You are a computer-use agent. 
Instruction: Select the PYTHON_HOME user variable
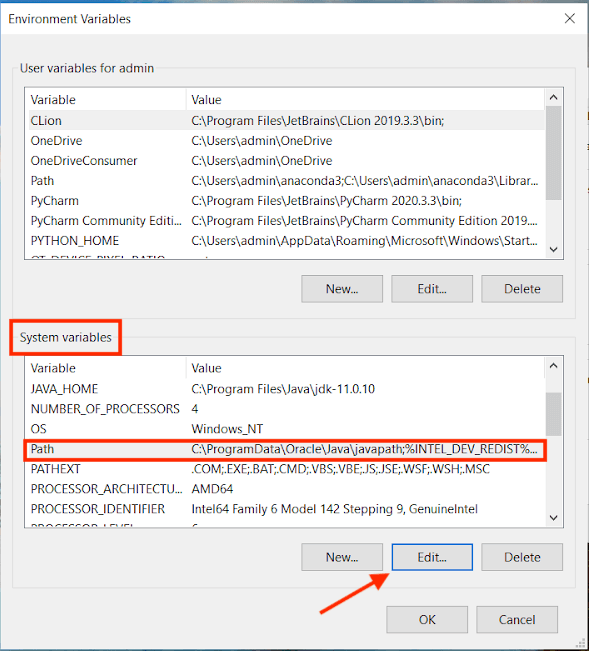pos(286,240)
